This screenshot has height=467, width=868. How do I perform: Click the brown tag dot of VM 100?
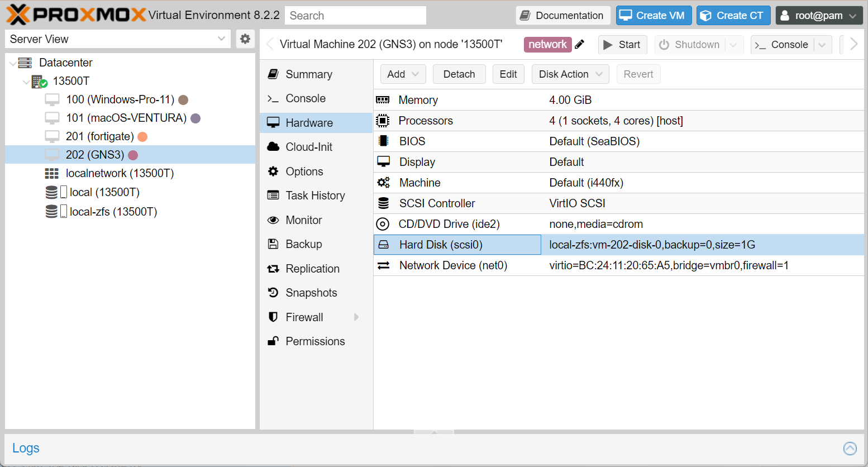183,100
